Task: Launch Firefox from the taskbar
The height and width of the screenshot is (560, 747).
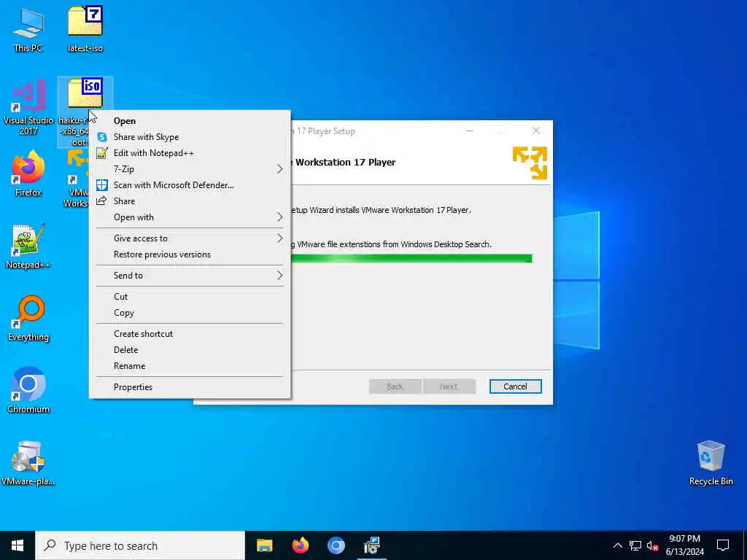Action: coord(300,545)
